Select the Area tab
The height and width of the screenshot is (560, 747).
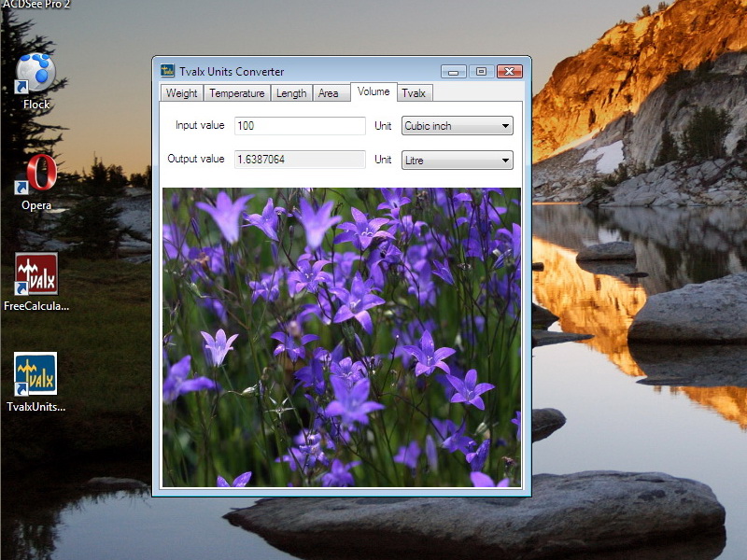[328, 93]
